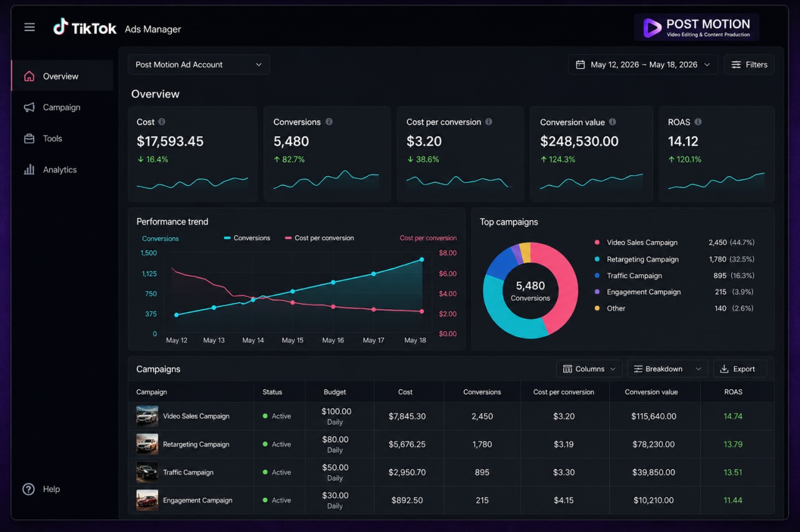
Task: Click the Conversions column header in table
Action: [x=482, y=392]
